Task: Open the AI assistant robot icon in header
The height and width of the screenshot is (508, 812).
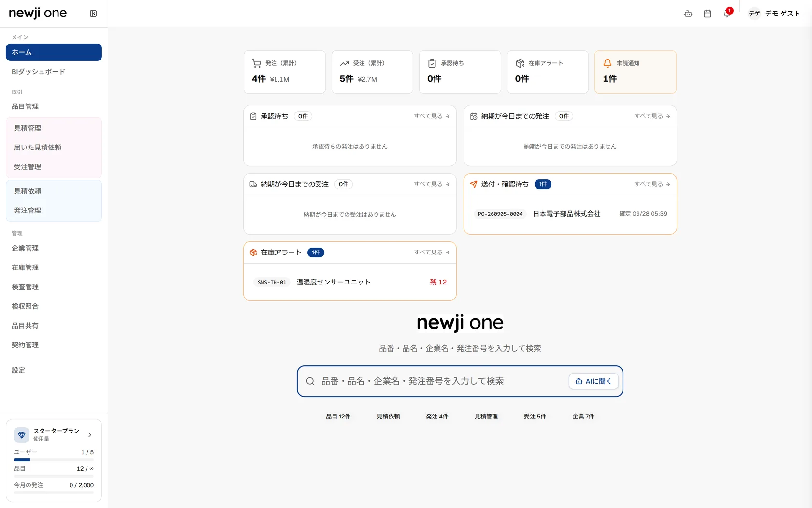Action: point(688,14)
